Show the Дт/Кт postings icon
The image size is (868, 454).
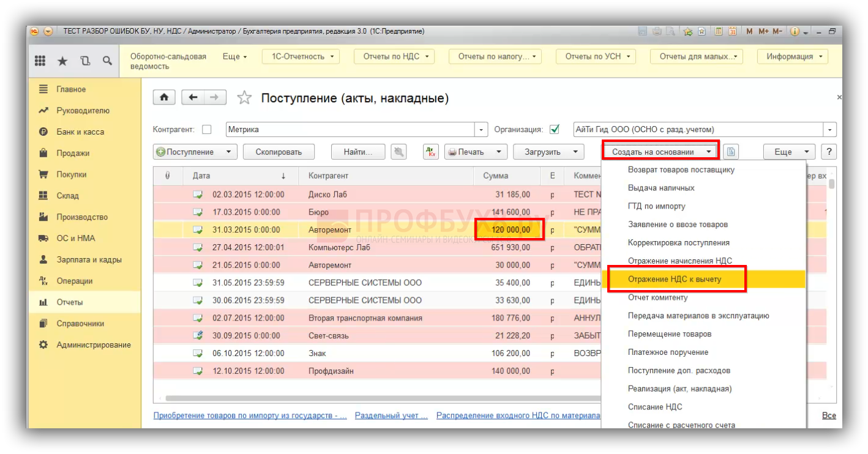431,152
